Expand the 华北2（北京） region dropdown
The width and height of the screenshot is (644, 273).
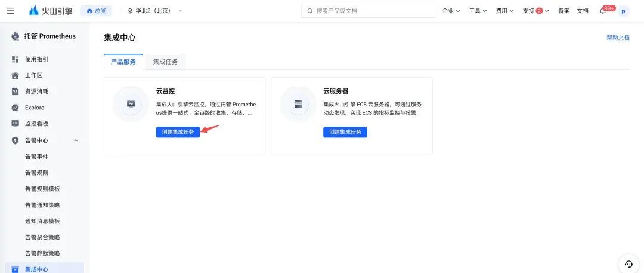(156, 11)
